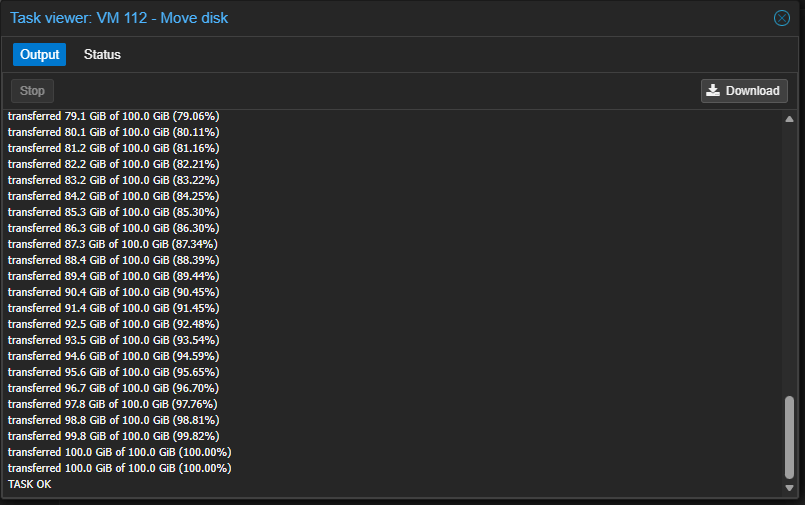Viewport: 805px width, 505px height.
Task: Click the Download log button
Action: (744, 91)
